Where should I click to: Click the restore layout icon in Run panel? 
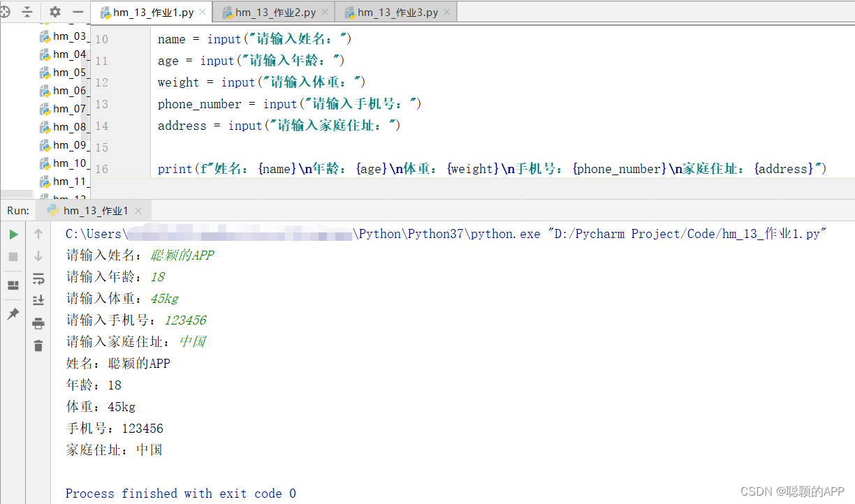(x=13, y=286)
